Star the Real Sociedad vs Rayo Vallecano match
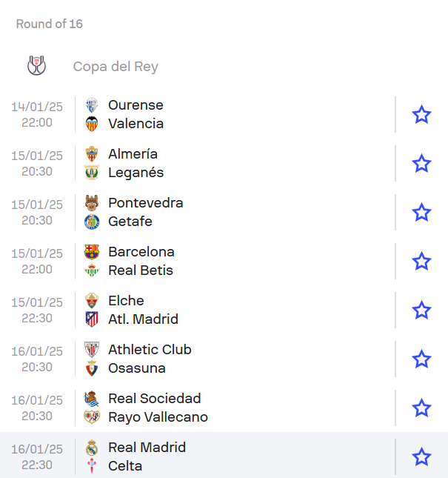This screenshot has width=448, height=478. coord(421,408)
